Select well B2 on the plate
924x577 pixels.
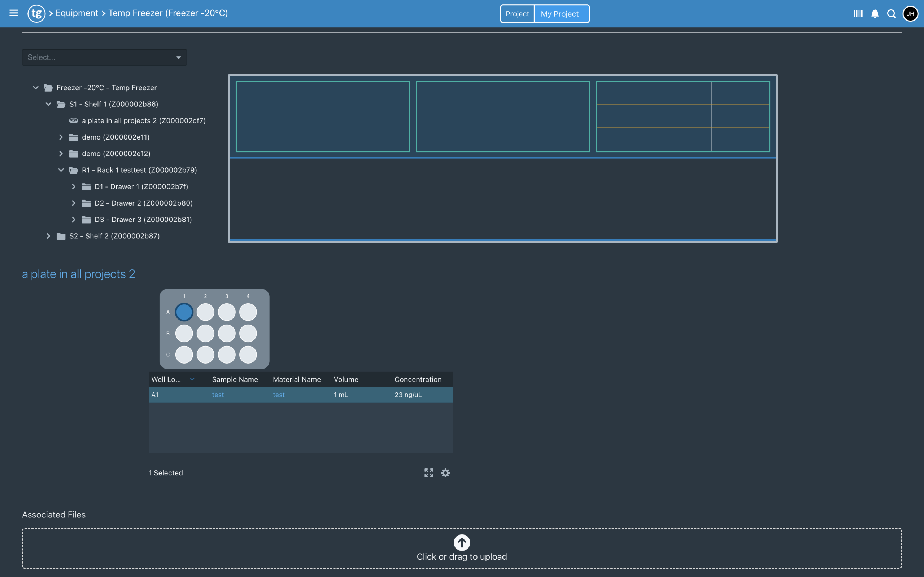[x=205, y=334]
